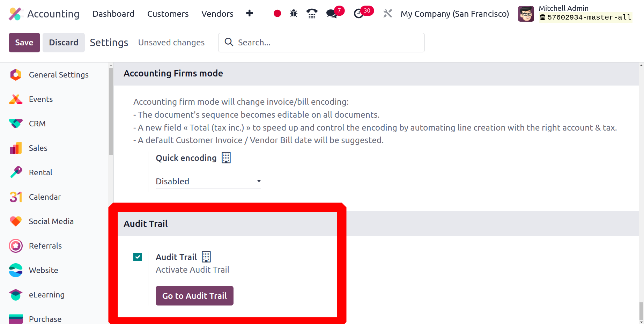Open the activities clock icon
Screen dimensions: 644x324
(358, 14)
